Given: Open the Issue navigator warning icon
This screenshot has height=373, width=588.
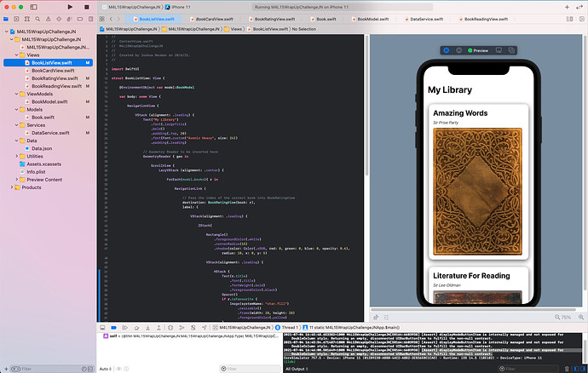Looking at the screenshot, I should 48,19.
